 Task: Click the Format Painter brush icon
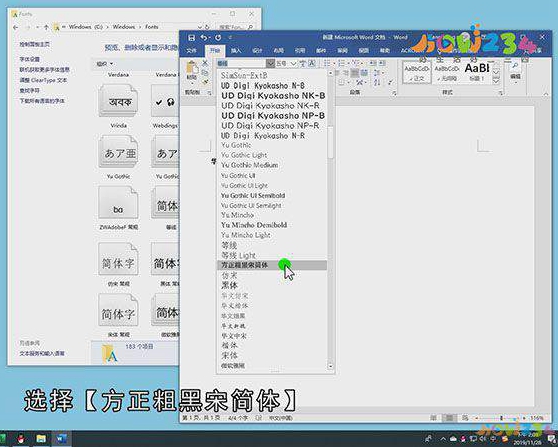click(x=205, y=82)
